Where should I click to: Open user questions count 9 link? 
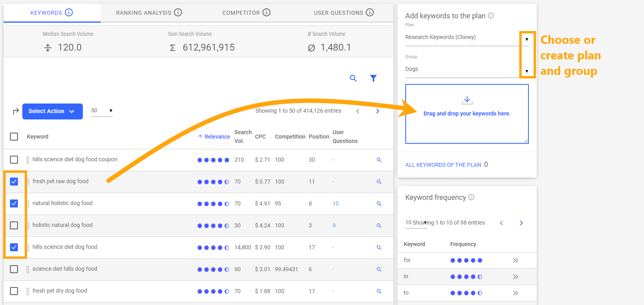(334, 225)
